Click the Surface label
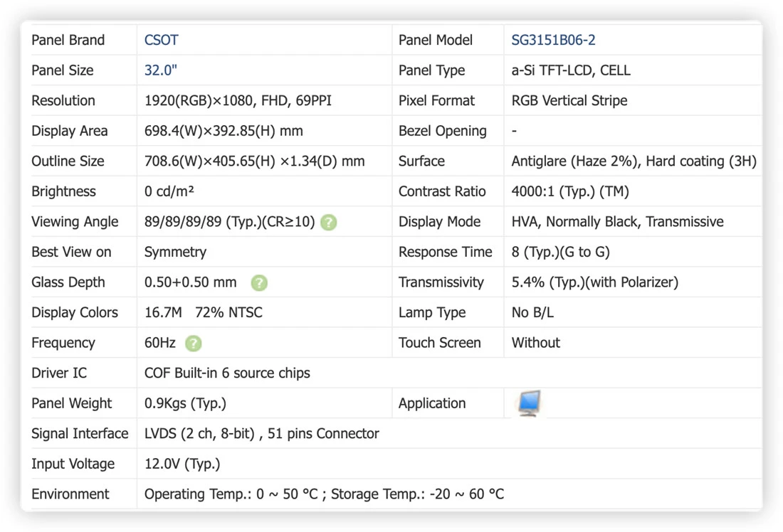The image size is (783, 532). [x=421, y=161]
